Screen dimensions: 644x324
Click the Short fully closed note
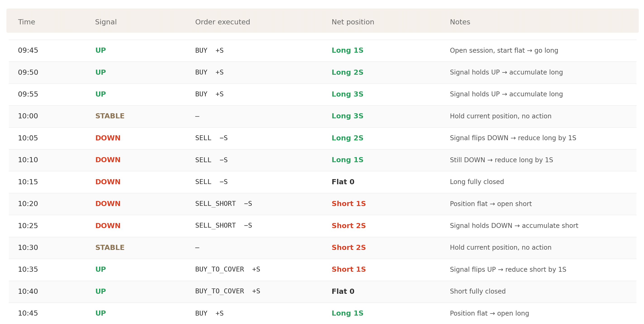(477, 291)
